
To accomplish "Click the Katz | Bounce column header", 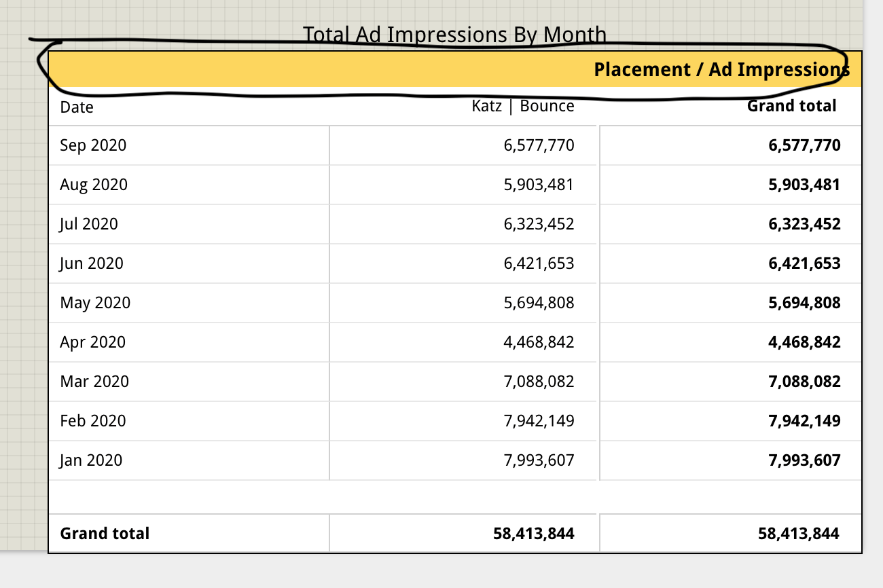I will pos(523,106).
